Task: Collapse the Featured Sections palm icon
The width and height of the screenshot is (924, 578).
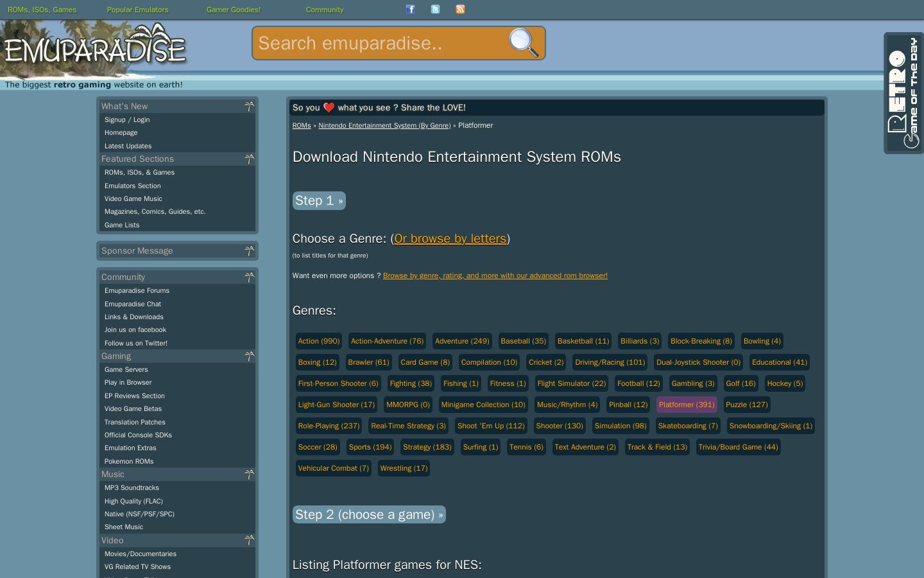Action: (250, 159)
